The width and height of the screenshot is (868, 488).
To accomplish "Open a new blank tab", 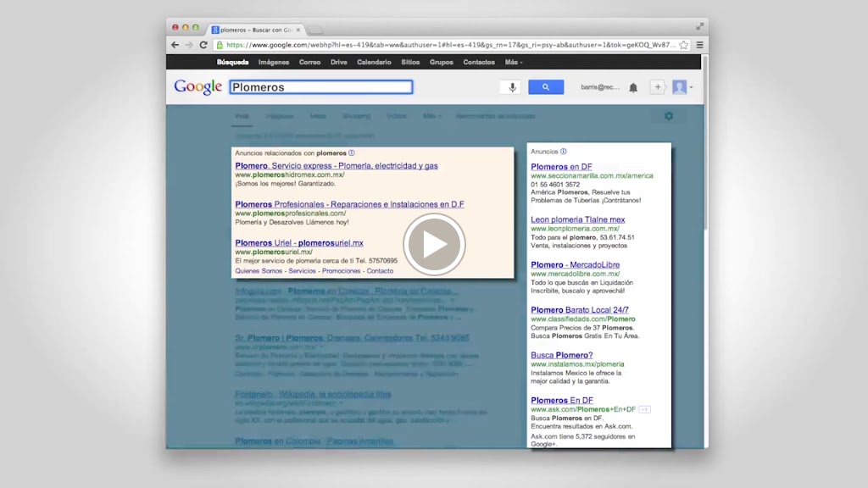I will pos(315,30).
